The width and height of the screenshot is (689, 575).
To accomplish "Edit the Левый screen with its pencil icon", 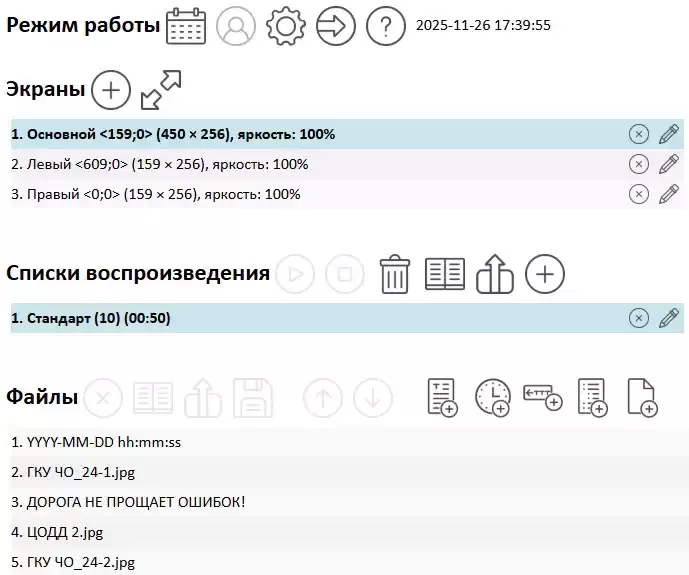I will pyautogui.click(x=669, y=164).
